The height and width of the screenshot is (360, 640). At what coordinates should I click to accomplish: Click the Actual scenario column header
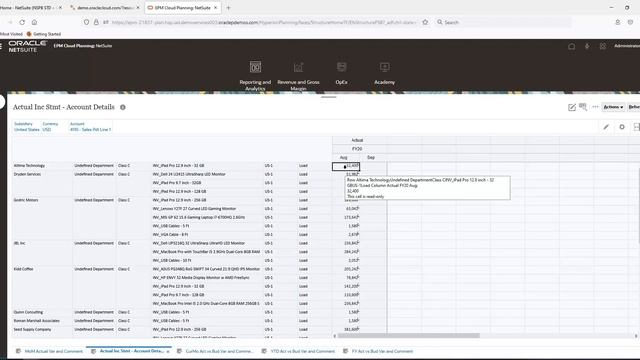[x=357, y=140]
